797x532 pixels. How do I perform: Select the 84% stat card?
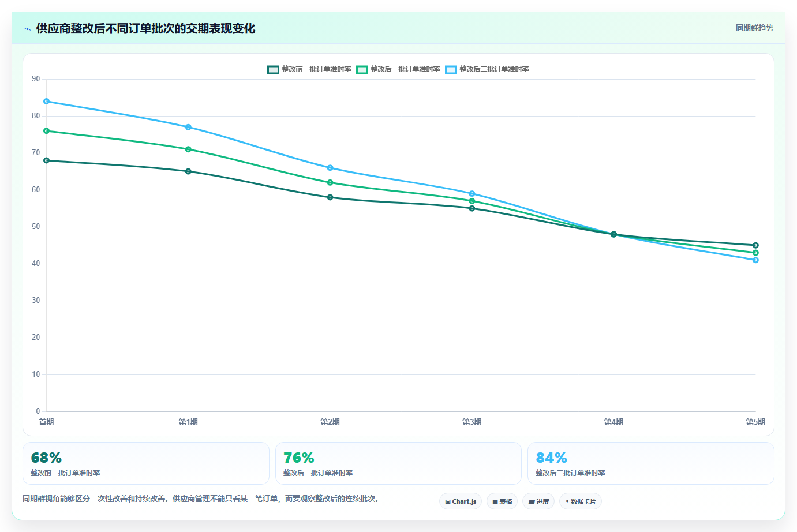pos(651,463)
